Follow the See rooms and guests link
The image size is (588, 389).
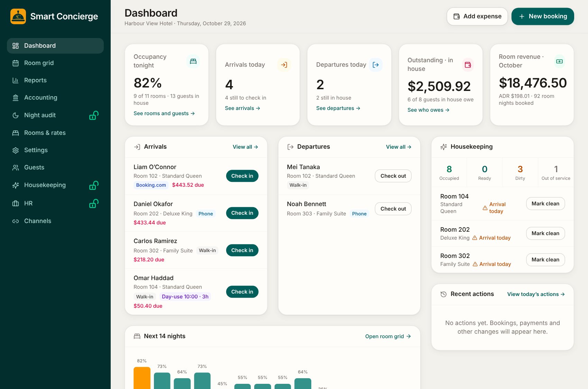pyautogui.click(x=164, y=113)
